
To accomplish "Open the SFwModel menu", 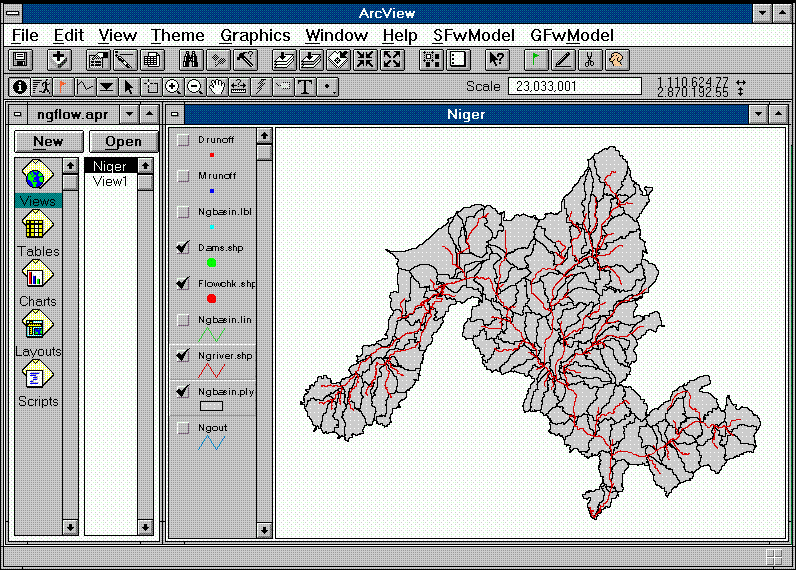I will (x=473, y=35).
